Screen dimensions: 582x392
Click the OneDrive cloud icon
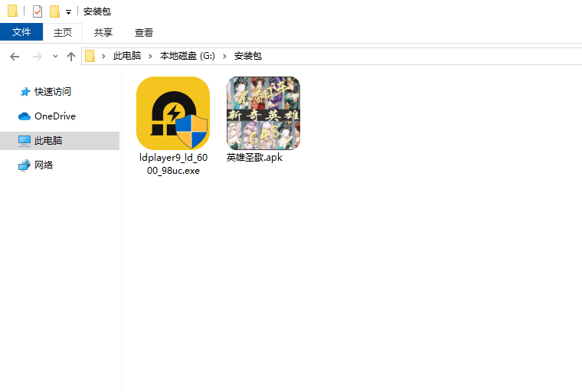click(25, 116)
